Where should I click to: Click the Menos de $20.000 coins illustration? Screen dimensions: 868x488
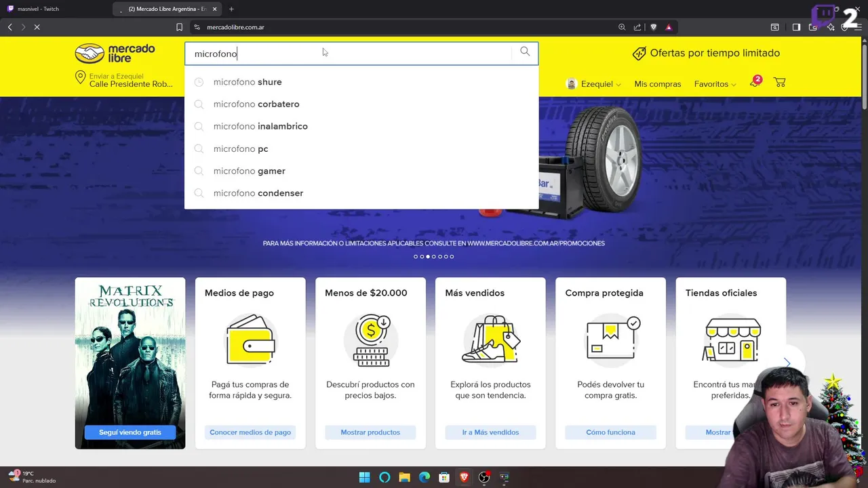tap(370, 340)
